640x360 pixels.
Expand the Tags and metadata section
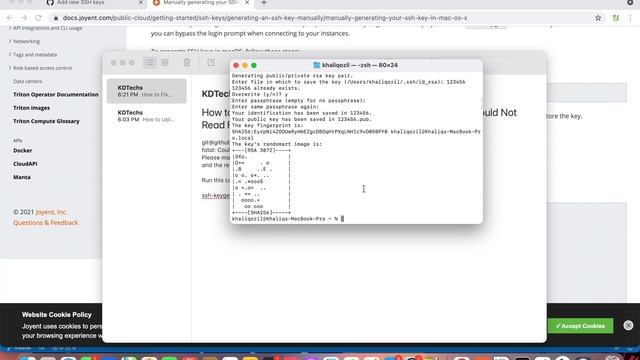[x=33, y=55]
